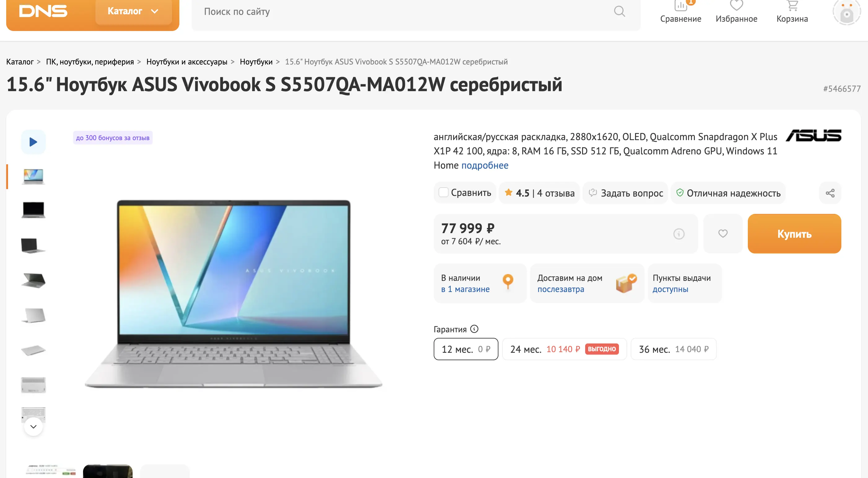Play the product video thumbnail
Image resolution: width=868 pixels, height=478 pixels.
33,142
